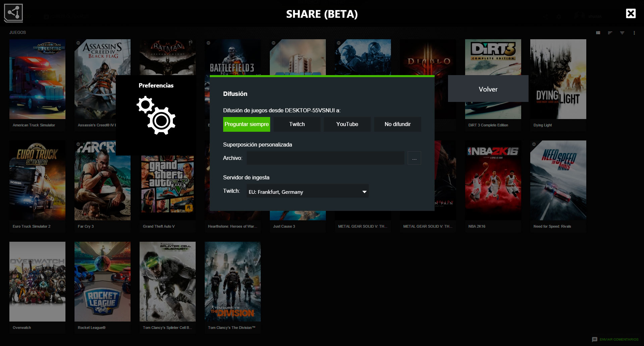Browse for overlay file with ellipsis button

[x=414, y=158]
